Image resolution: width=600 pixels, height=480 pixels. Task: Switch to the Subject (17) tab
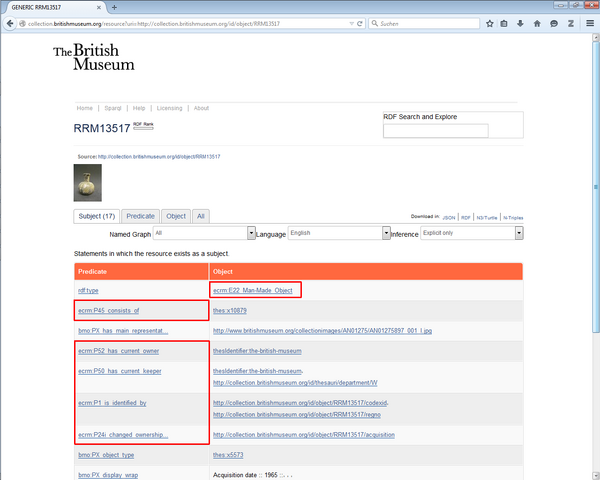[x=96, y=216]
